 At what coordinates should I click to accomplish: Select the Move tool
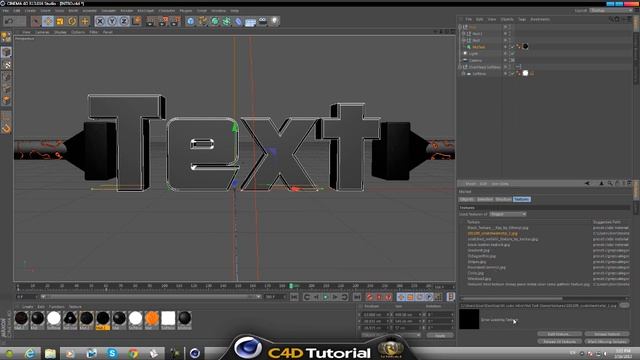coord(48,21)
